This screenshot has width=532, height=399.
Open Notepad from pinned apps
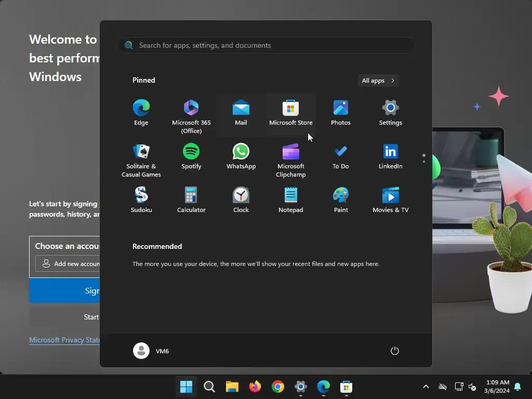click(x=291, y=201)
